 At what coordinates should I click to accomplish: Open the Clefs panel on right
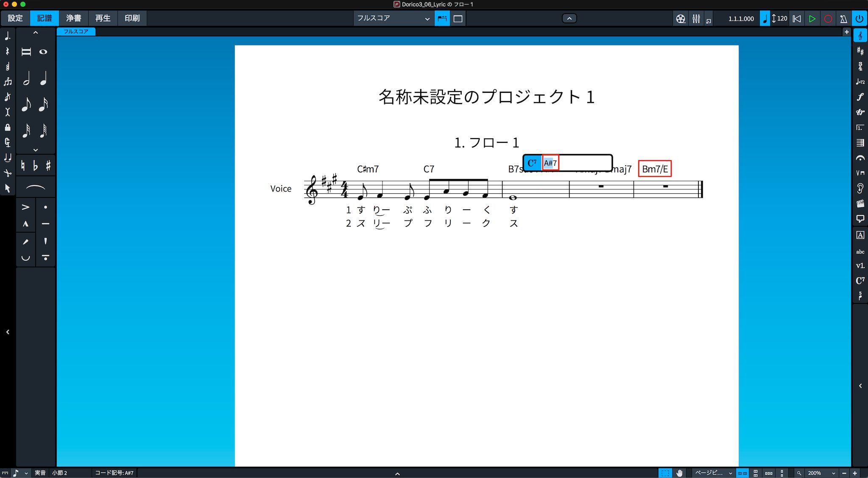(860, 36)
